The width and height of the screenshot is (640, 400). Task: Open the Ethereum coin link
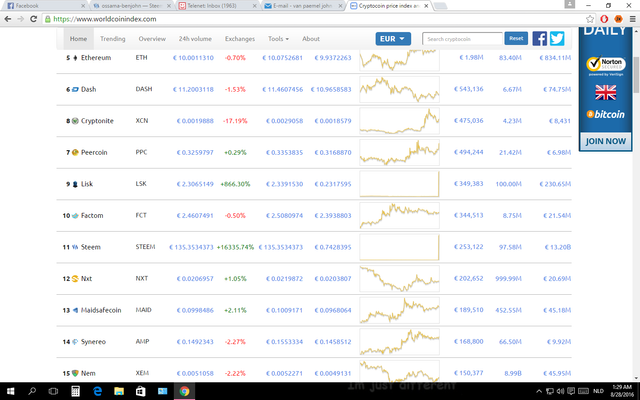point(96,58)
